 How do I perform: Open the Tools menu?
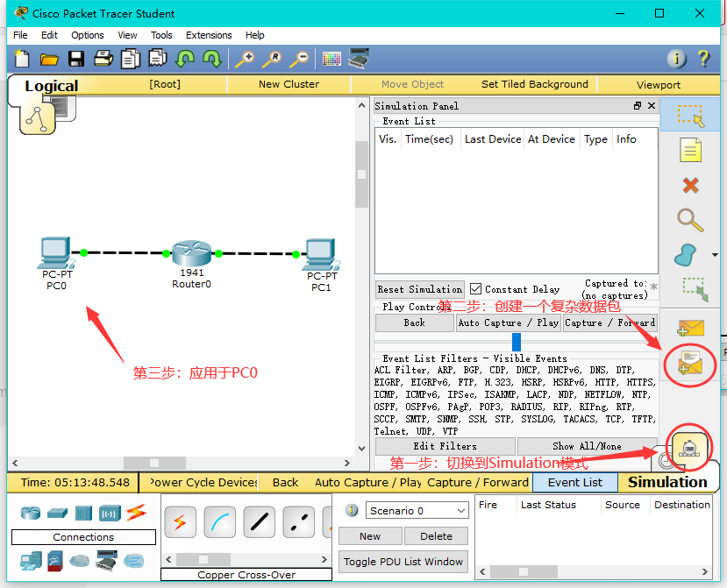click(x=161, y=35)
